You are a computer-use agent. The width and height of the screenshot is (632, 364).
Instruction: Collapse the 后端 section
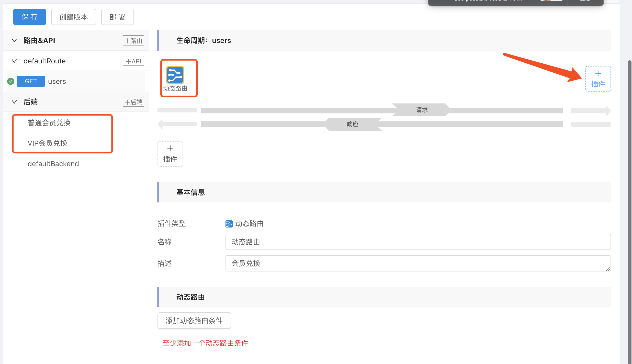[x=14, y=102]
